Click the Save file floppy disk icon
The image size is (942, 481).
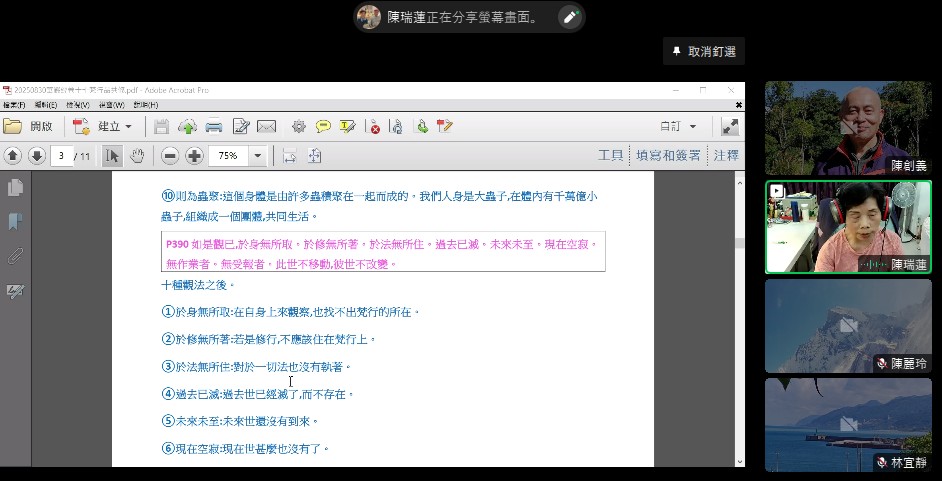pyautogui.click(x=162, y=127)
